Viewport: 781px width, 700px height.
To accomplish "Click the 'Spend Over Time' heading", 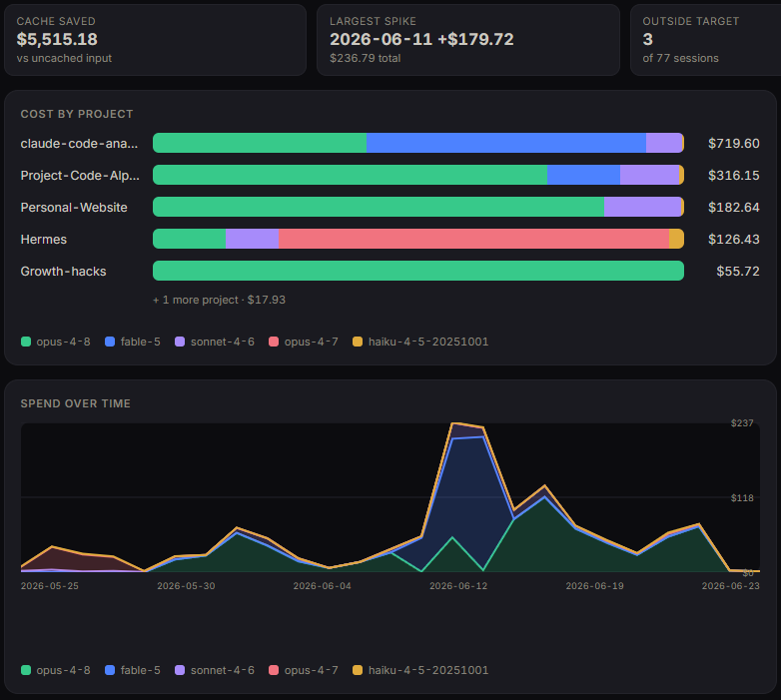I will (x=76, y=403).
